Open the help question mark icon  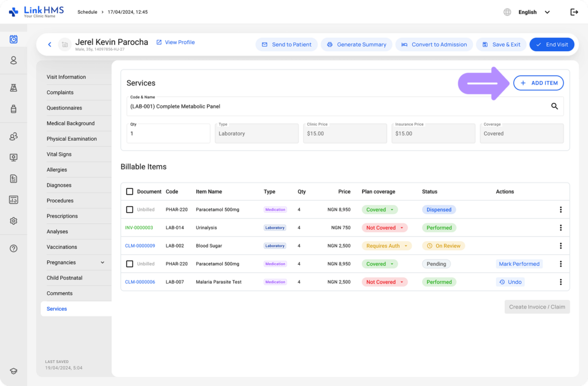pos(14,248)
